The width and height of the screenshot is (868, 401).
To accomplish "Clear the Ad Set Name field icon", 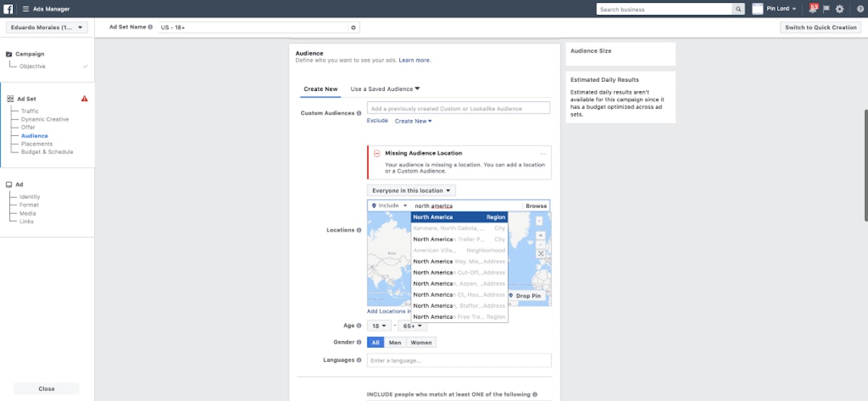I will (353, 27).
